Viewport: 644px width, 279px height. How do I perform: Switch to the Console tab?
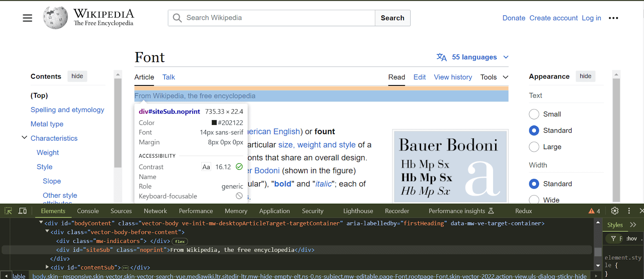pyautogui.click(x=88, y=211)
